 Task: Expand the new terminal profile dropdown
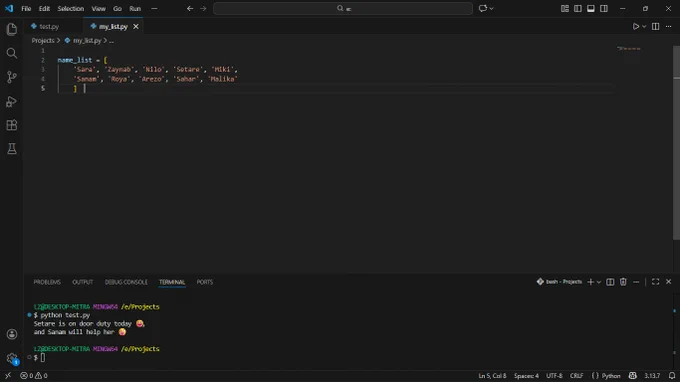pos(599,282)
